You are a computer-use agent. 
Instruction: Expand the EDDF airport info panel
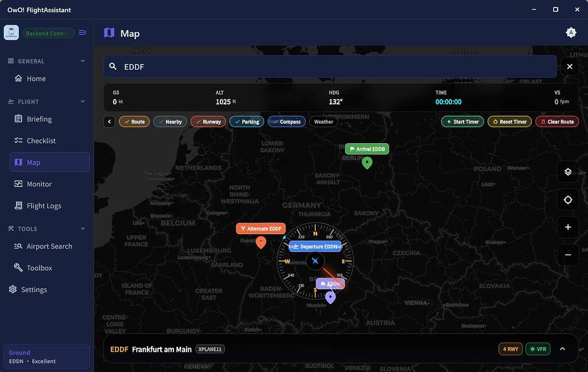pos(563,349)
